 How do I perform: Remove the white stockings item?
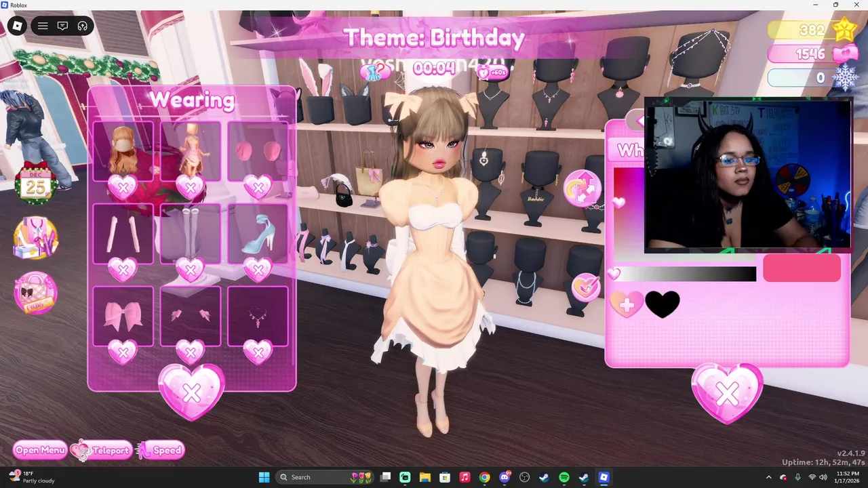[191, 270]
